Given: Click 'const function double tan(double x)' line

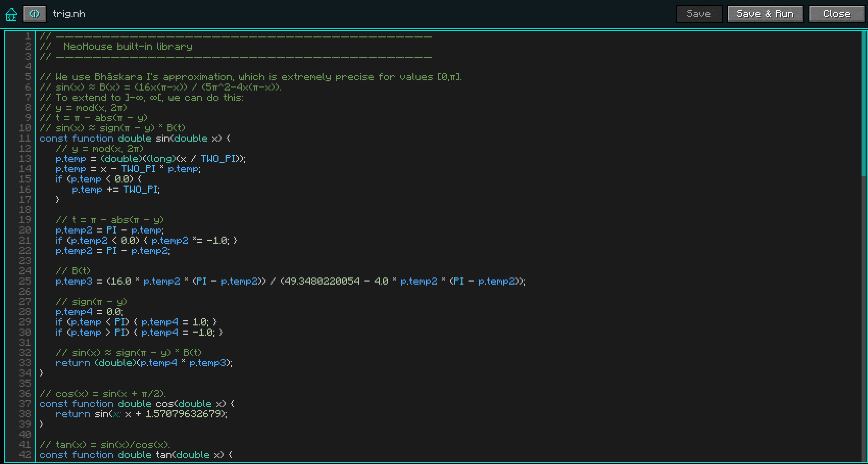Looking at the screenshot, I should (136, 455).
